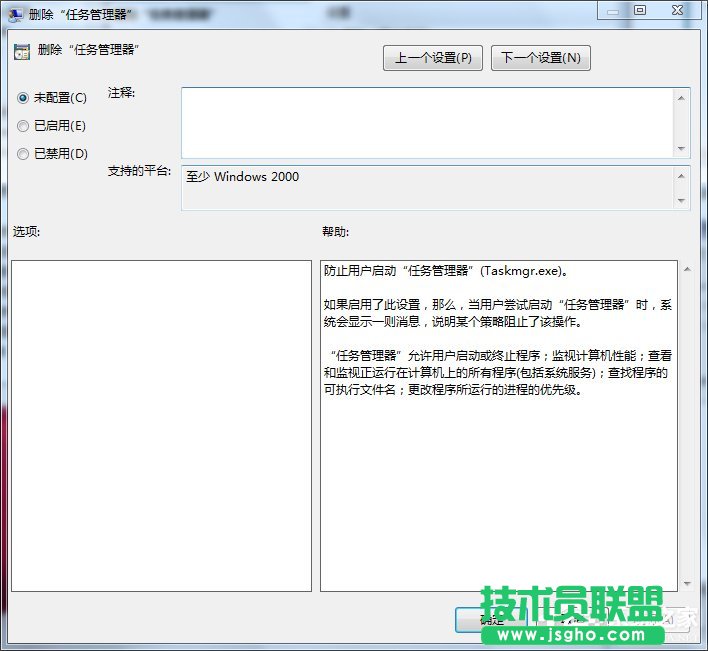
Task: Click the title bar window icon
Action: 15,14
